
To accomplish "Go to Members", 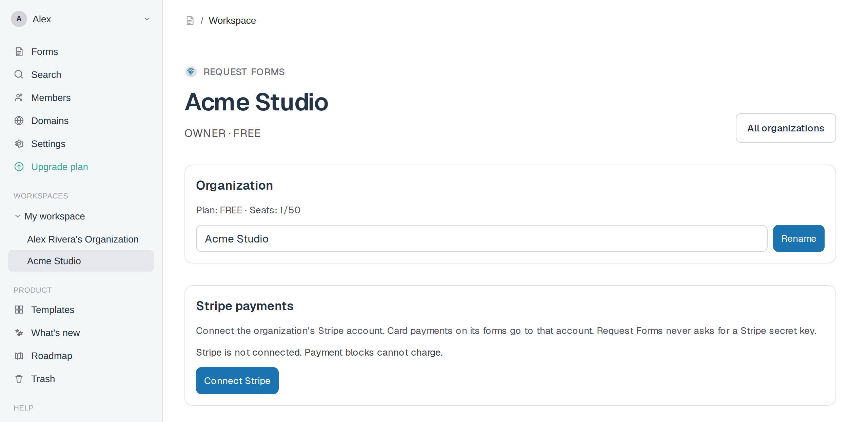I will [x=81, y=98].
